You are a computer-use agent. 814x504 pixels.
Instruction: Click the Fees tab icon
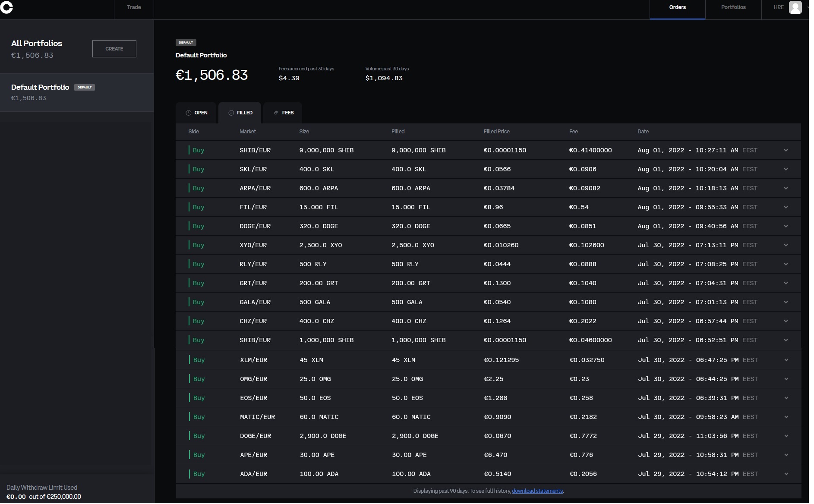(276, 113)
